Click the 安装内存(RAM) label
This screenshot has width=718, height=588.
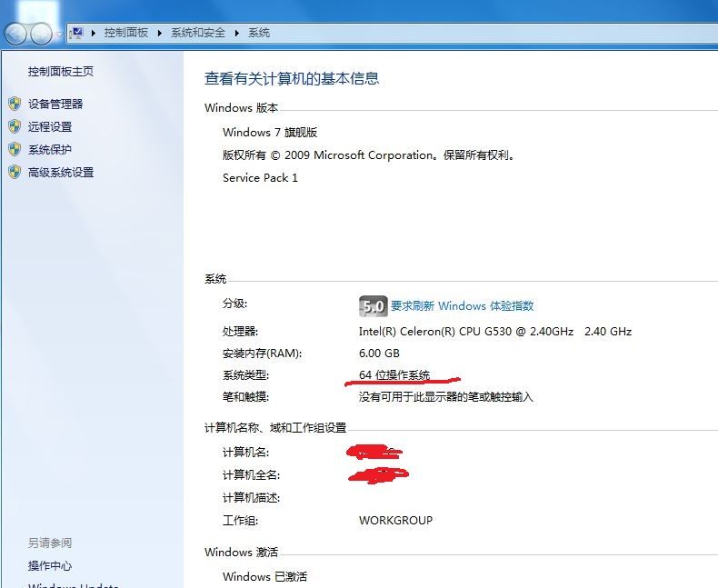pyautogui.click(x=262, y=354)
